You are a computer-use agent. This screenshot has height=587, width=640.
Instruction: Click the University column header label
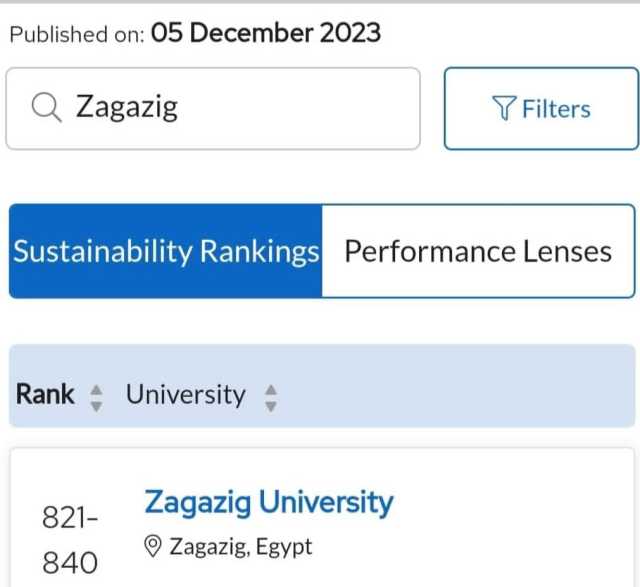coord(186,395)
